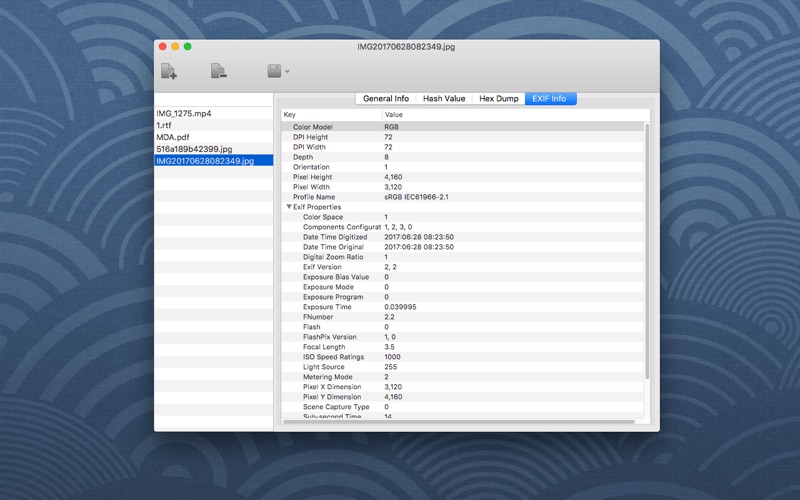Switch to the General Info tab
The width and height of the screenshot is (800, 500).
click(386, 98)
